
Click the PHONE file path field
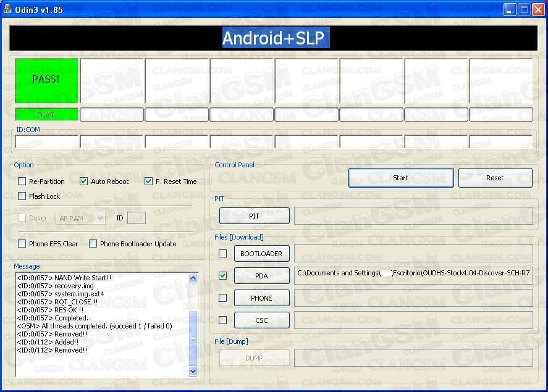[414, 298]
